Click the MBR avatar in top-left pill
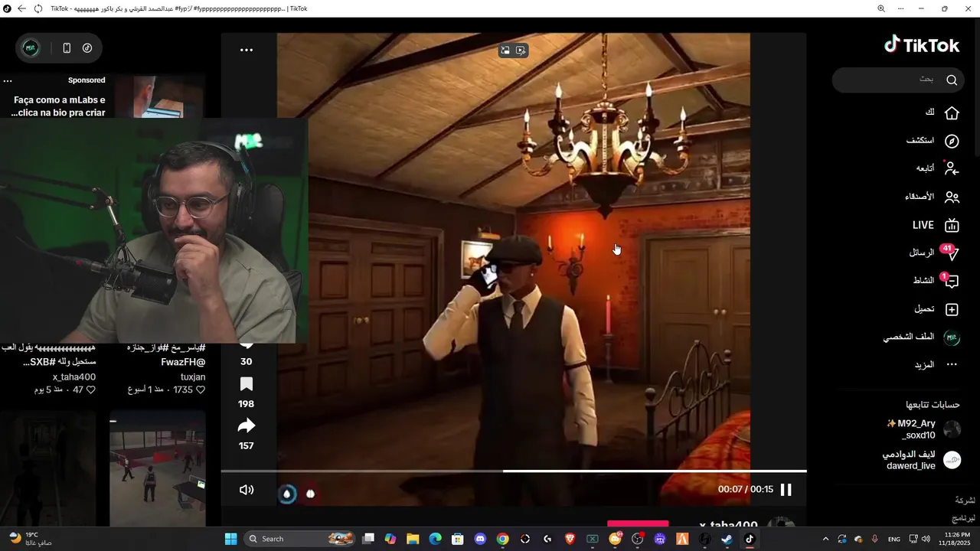The height and width of the screenshot is (551, 980). [31, 48]
